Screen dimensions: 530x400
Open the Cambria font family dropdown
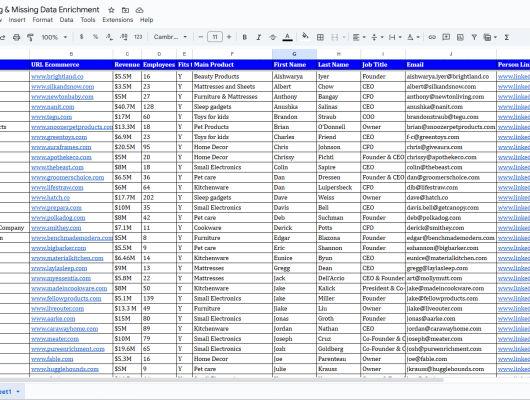[170, 37]
